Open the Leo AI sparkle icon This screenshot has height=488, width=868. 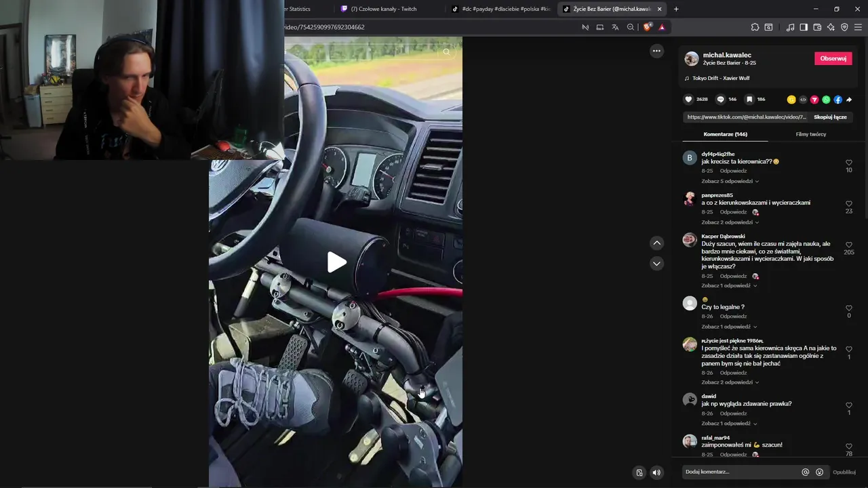point(831,27)
